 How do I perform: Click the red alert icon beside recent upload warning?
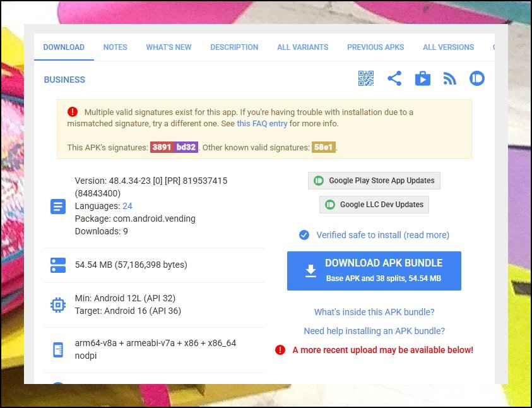coord(280,350)
